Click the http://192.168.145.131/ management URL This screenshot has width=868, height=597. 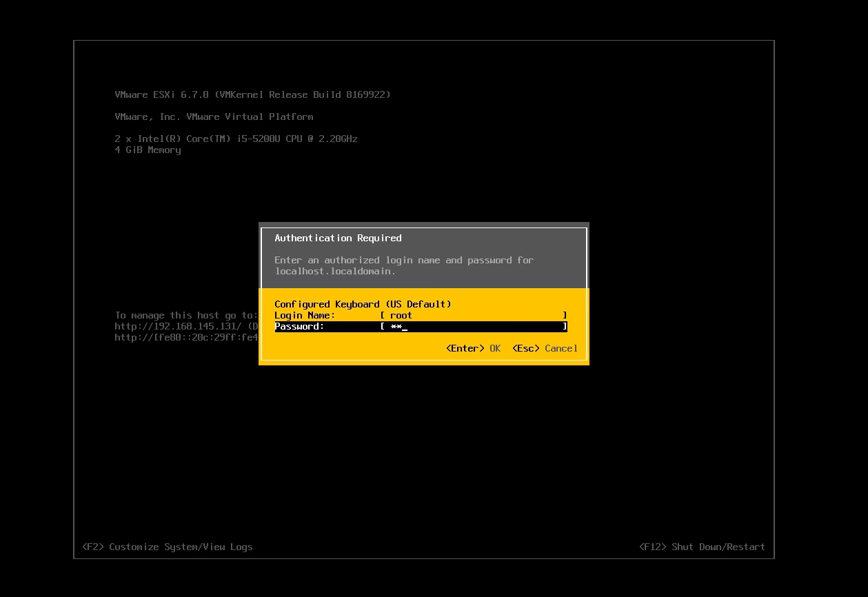179,326
